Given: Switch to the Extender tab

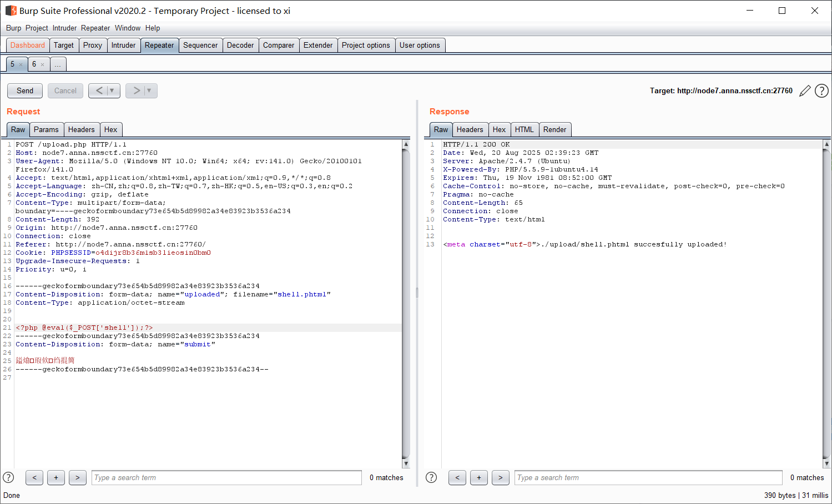Looking at the screenshot, I should (318, 46).
